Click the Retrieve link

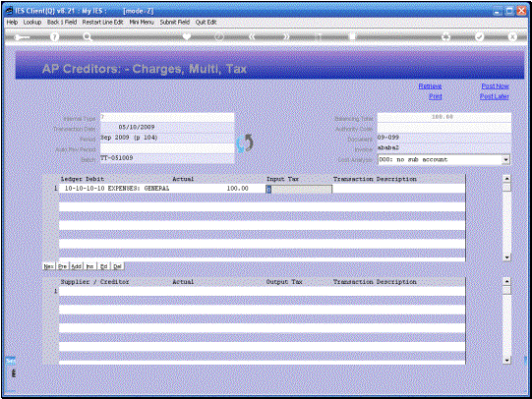(430, 86)
